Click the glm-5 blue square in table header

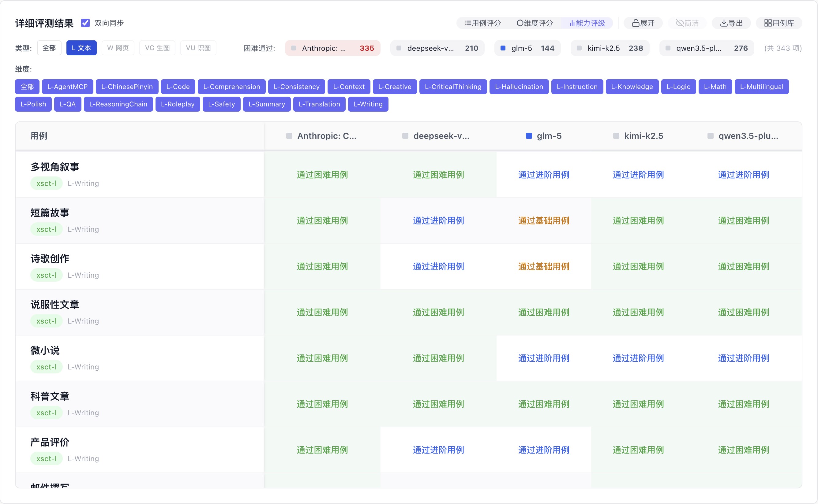coord(529,136)
